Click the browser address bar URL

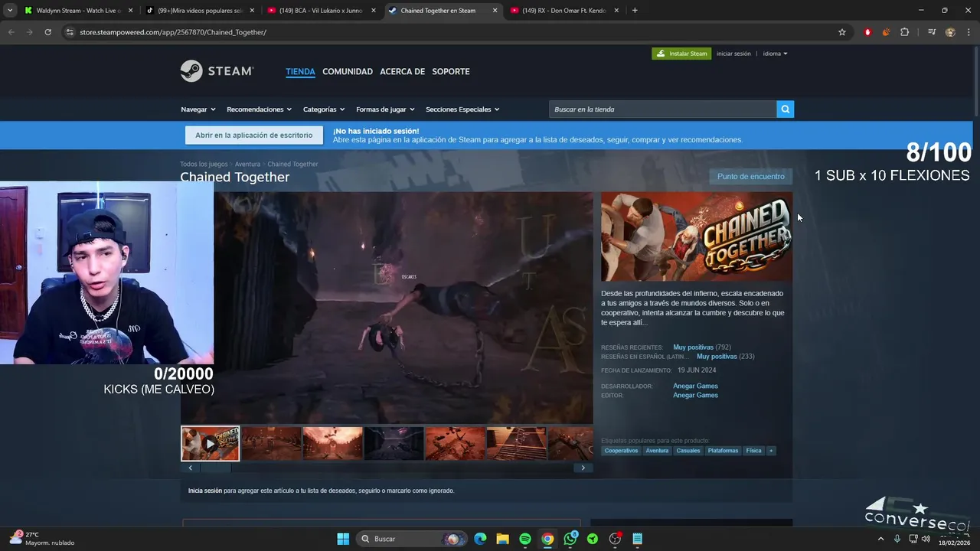(x=173, y=32)
